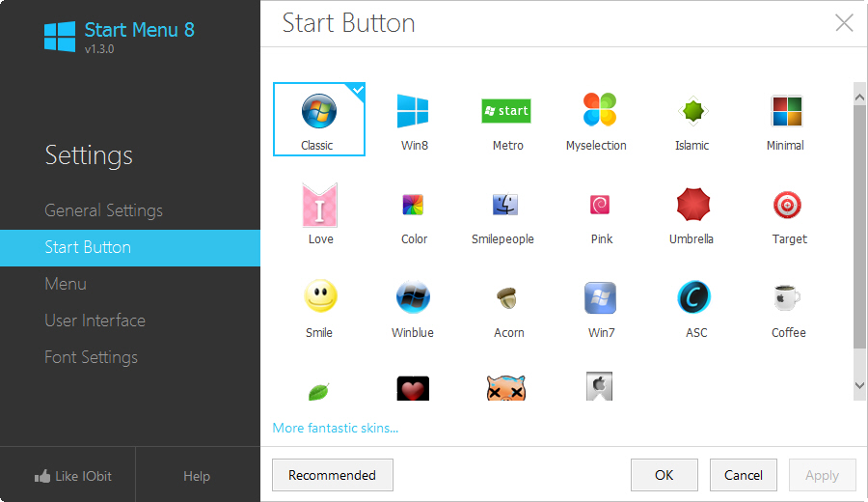Click the Start Menu 8 Windows logo
868x502 pixels.
(x=60, y=37)
